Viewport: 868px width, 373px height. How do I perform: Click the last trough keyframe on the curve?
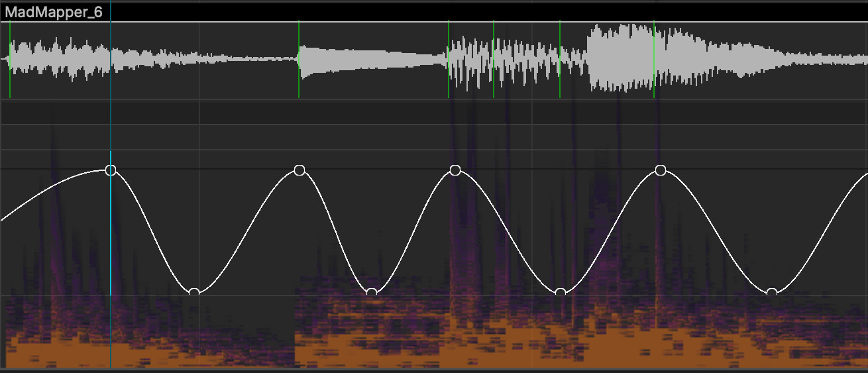[x=771, y=292]
